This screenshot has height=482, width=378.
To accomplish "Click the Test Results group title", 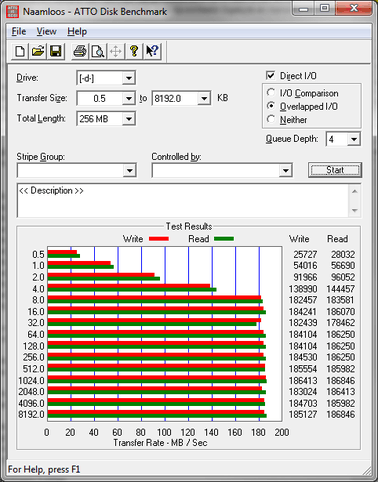I will [189, 226].
